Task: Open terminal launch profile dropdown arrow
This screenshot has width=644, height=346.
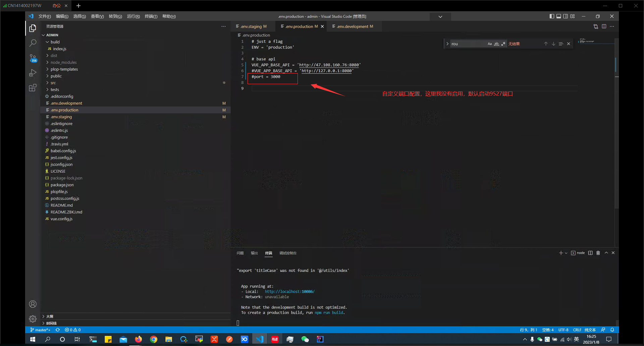Action: 566,253
